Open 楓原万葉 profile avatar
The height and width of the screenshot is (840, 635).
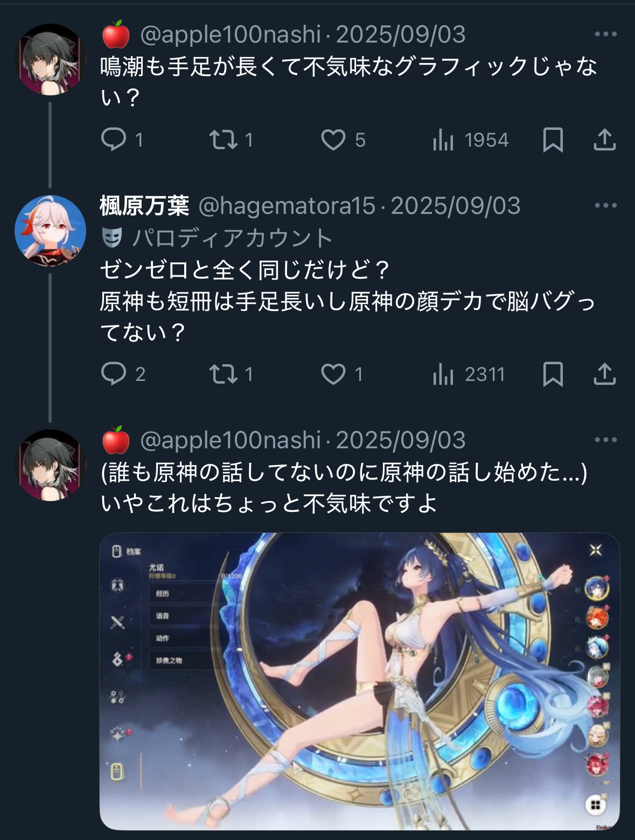pos(50,231)
